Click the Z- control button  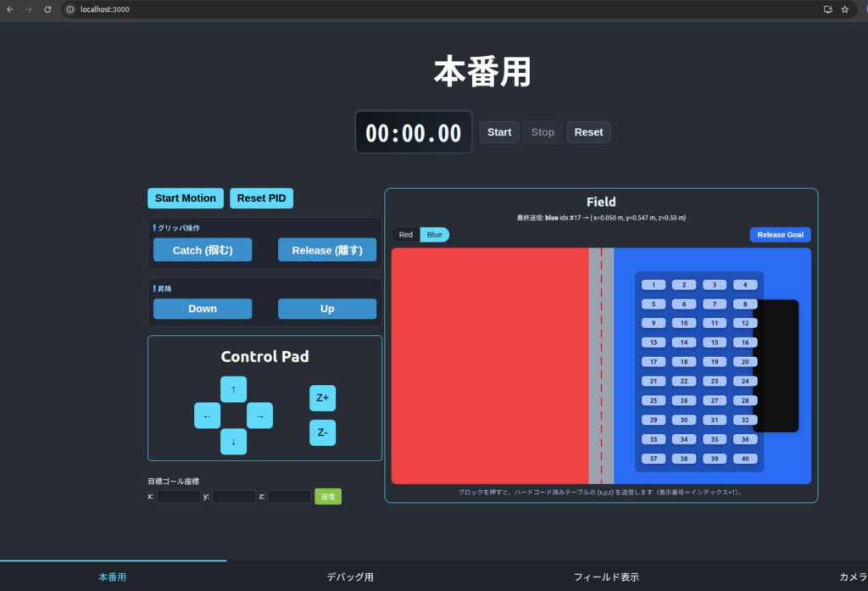click(322, 432)
